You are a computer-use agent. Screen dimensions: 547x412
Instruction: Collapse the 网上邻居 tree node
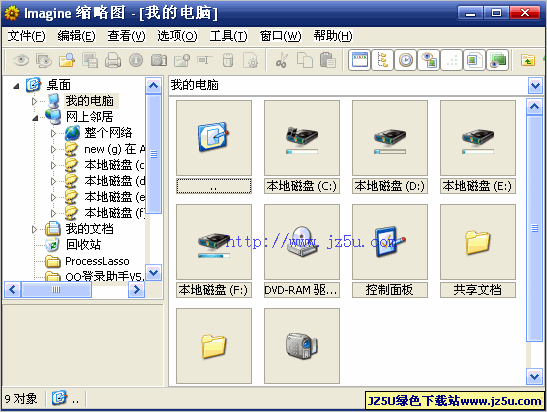coord(35,118)
